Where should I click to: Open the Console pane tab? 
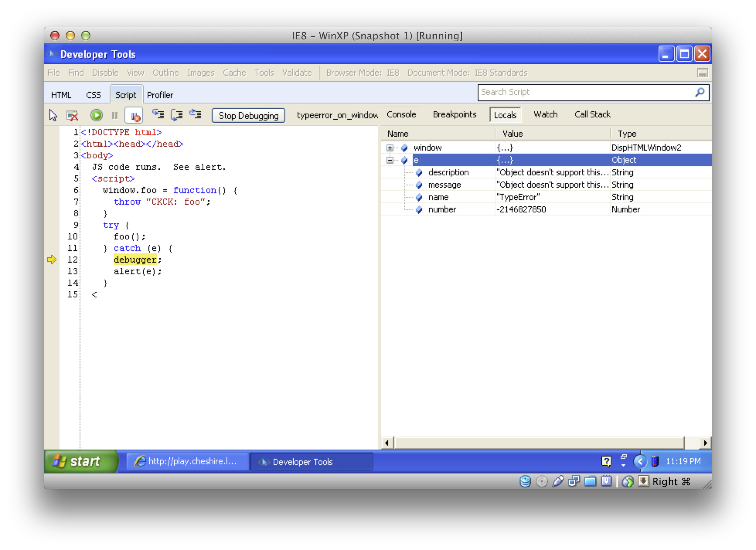(x=401, y=115)
